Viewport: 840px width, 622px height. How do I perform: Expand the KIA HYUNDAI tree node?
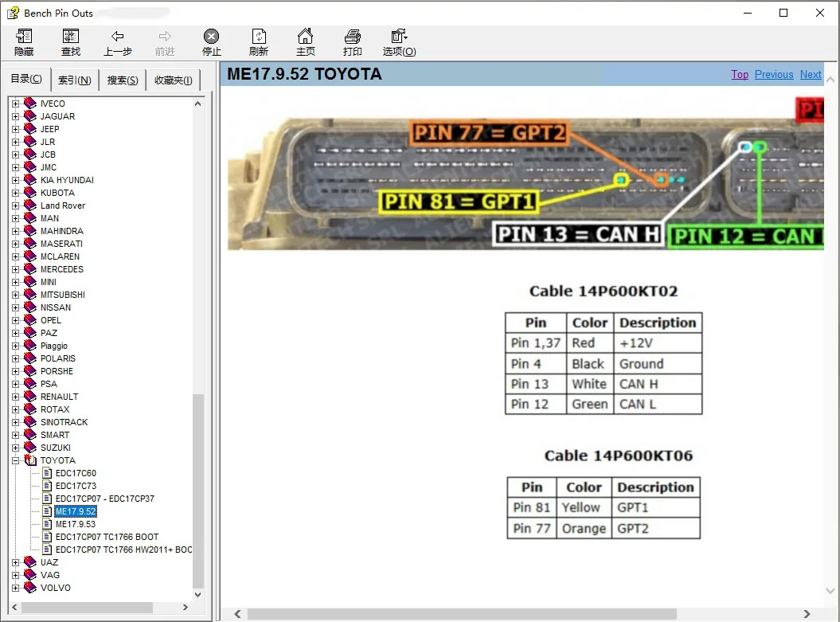(x=16, y=180)
